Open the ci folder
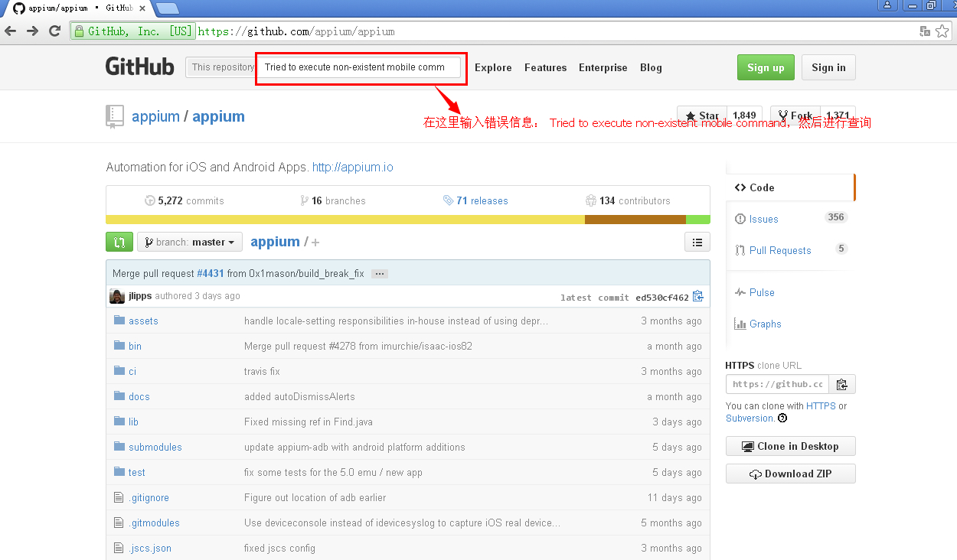Screen dimensions: 957x560 (132, 371)
